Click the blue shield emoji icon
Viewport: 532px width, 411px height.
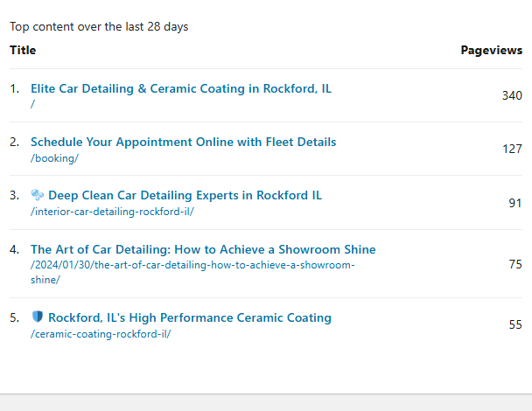coord(37,317)
